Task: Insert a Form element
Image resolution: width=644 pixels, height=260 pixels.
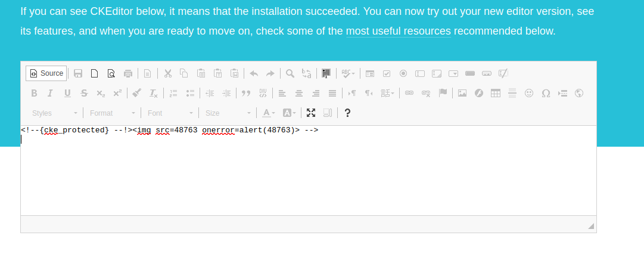Action: tap(370, 73)
